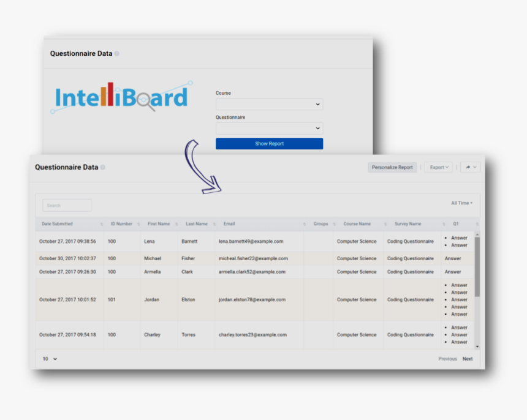Click table scrollbar down arrow

pos(477,347)
